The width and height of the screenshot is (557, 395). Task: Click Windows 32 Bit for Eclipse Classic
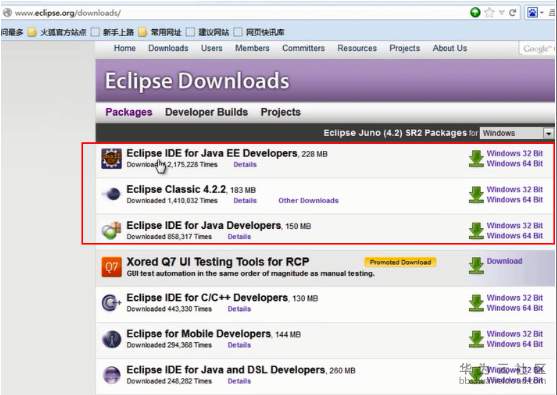pyautogui.click(x=515, y=189)
